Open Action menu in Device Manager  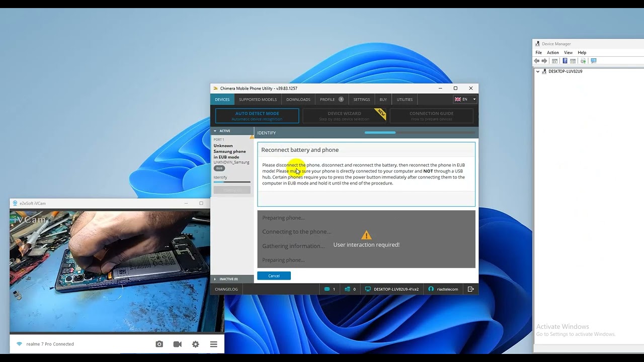(552, 52)
